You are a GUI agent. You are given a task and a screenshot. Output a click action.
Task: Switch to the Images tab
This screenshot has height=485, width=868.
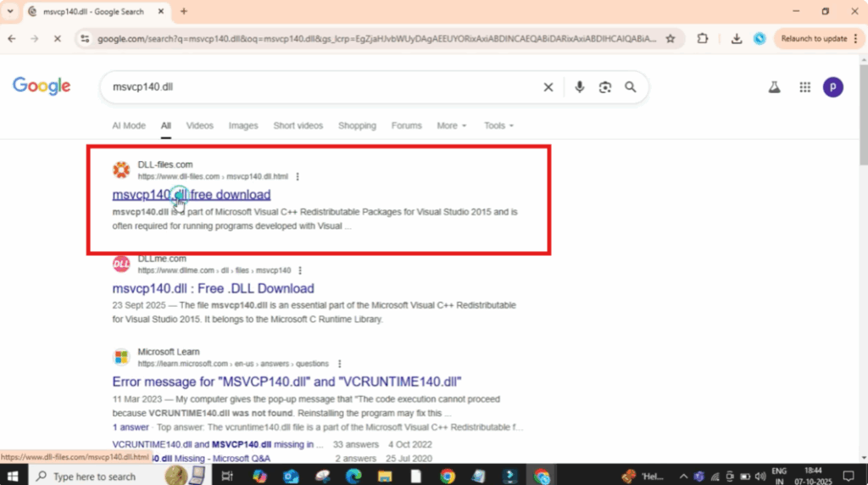pyautogui.click(x=243, y=125)
